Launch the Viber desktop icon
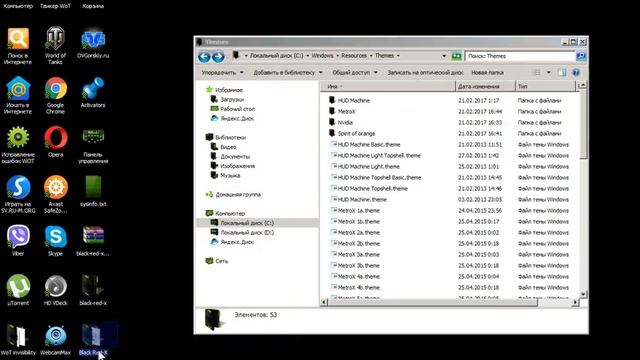The image size is (640, 360). tap(18, 240)
